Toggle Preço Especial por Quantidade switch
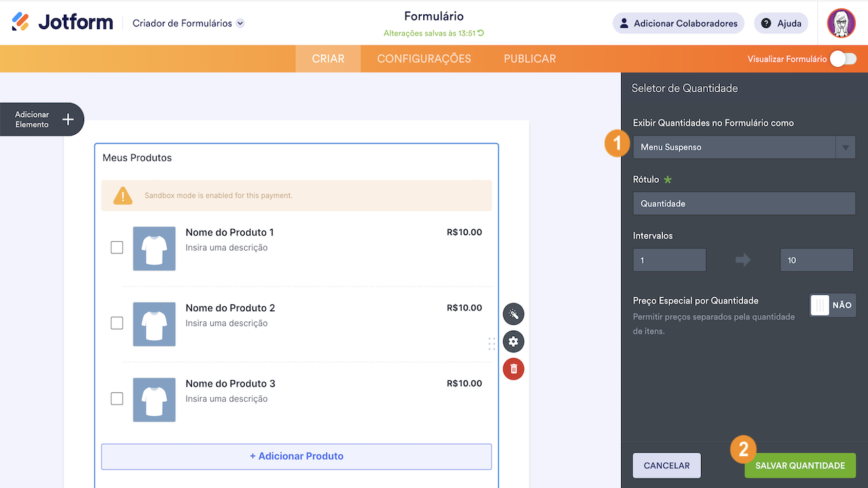The width and height of the screenshot is (868, 488). click(x=832, y=305)
